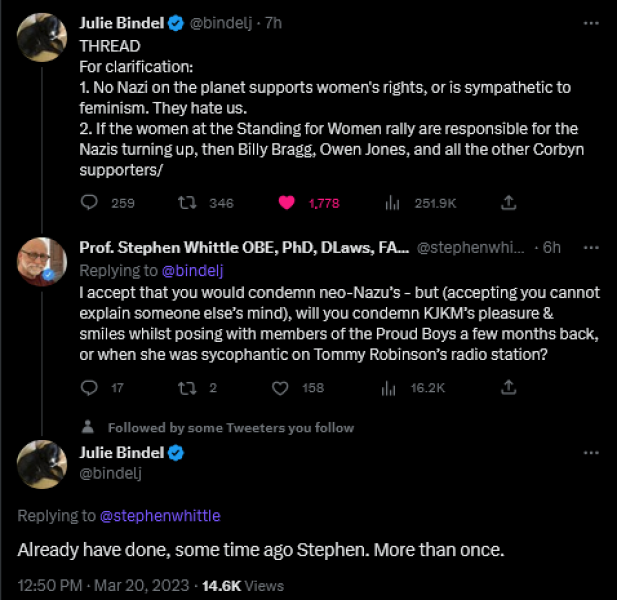Screen dimensions: 617x600
Task: Retweet Stephen Whittle's reply
Action: 186,388
